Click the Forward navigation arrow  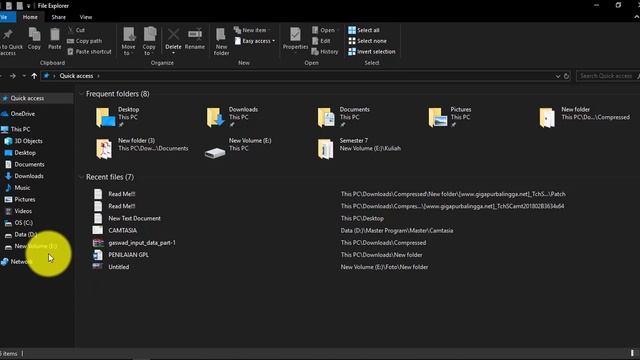[13, 76]
